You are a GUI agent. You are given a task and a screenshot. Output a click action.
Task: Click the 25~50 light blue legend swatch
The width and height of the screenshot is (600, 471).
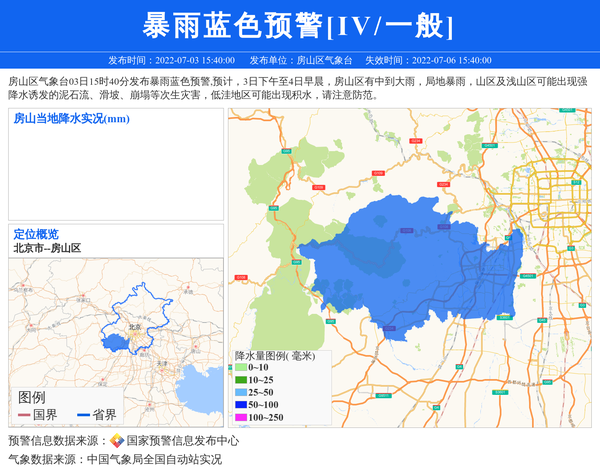click(240, 393)
